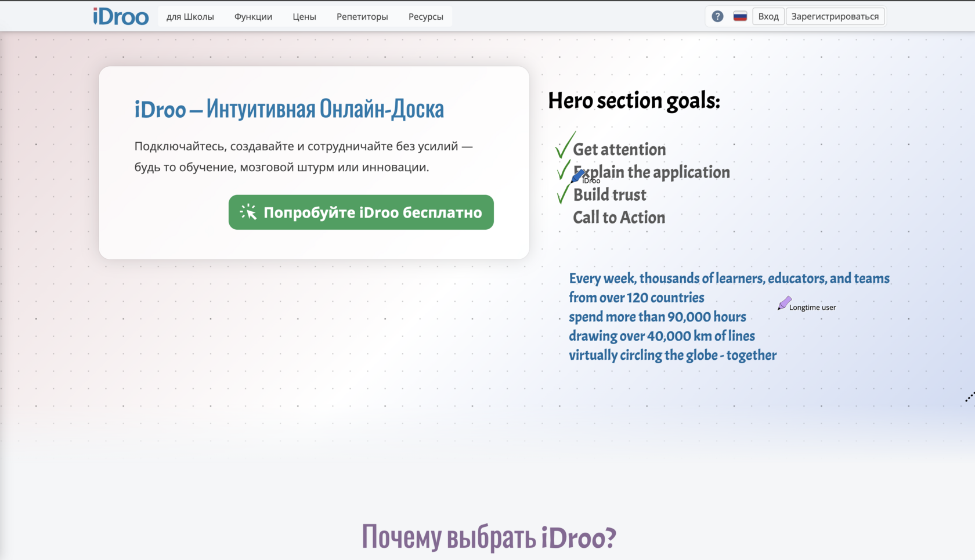Open the Ресурсы menu
The image size is (975, 560).
[426, 17]
